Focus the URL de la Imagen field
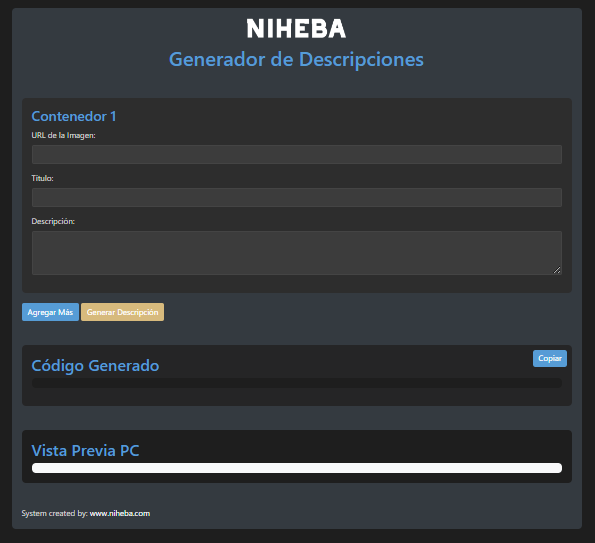 tap(297, 154)
